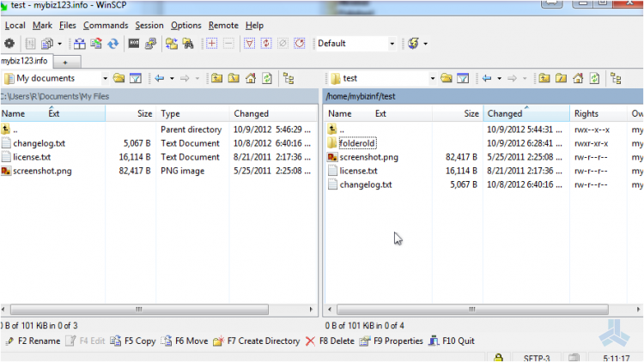
Task: Click the local panel filter icon
Action: [x=136, y=78]
